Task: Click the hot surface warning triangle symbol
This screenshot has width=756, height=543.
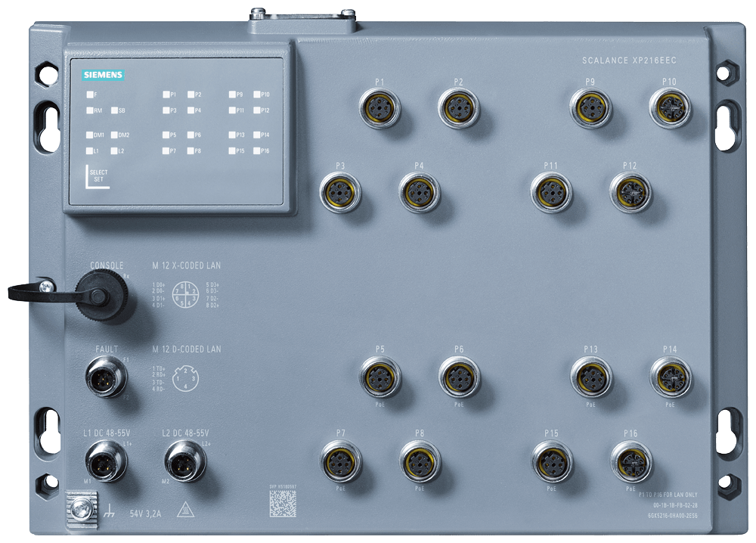Action: (x=184, y=510)
